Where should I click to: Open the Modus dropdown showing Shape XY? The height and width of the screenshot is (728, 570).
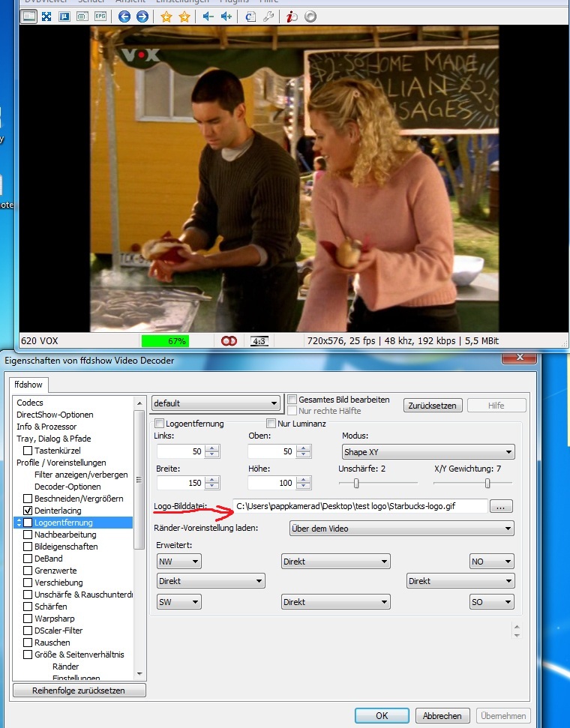click(427, 452)
